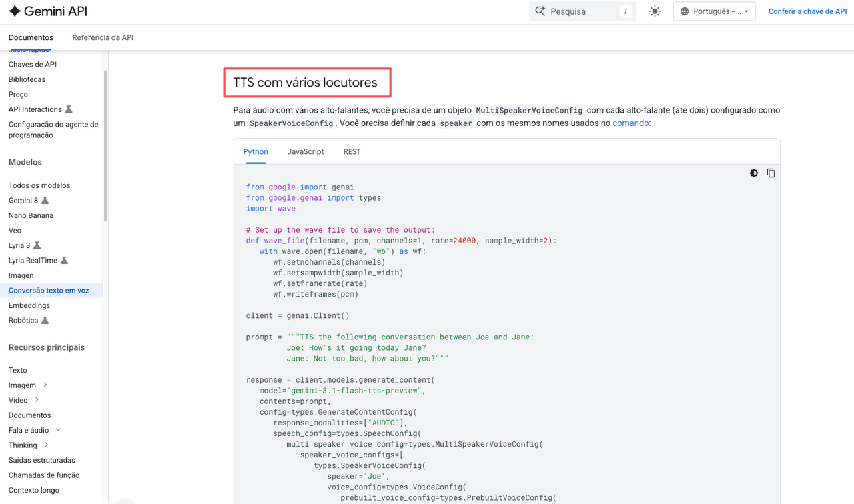Show the REST code tab
Image resolution: width=854 pixels, height=504 pixels.
pyautogui.click(x=352, y=152)
